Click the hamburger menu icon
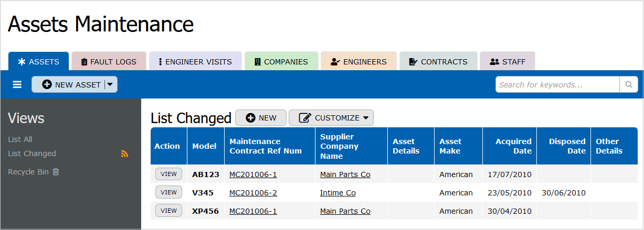The width and height of the screenshot is (644, 230). click(17, 85)
